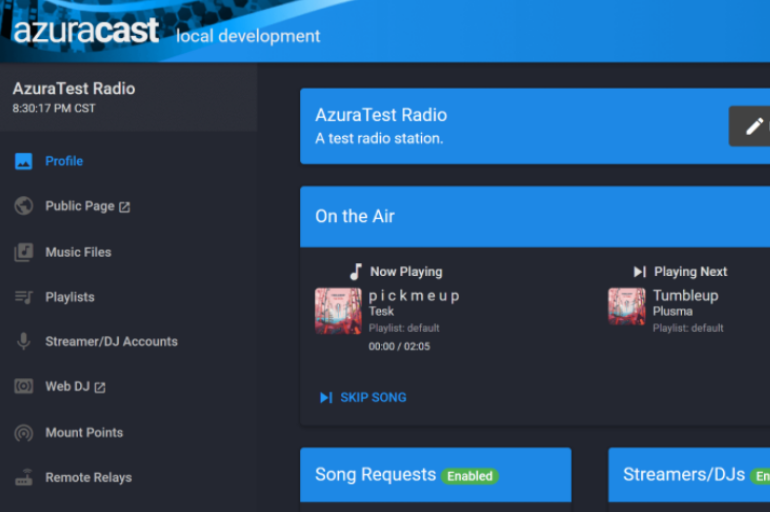
Task: Click the SKIP SONG button
Action: pos(363,397)
